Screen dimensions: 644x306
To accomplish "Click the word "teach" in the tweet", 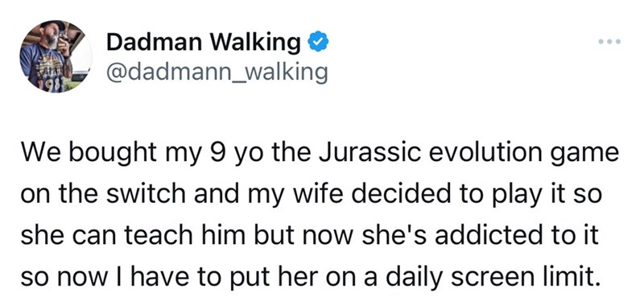I will coord(155,236).
